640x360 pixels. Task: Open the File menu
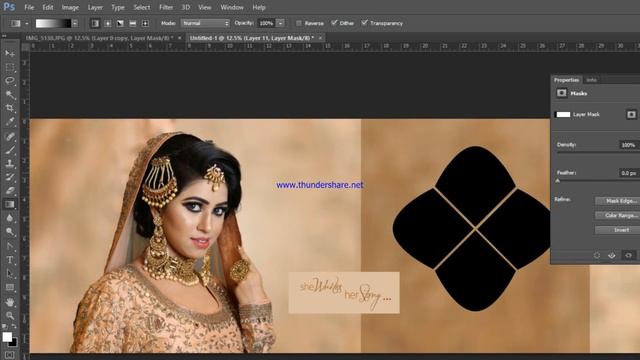[29, 7]
